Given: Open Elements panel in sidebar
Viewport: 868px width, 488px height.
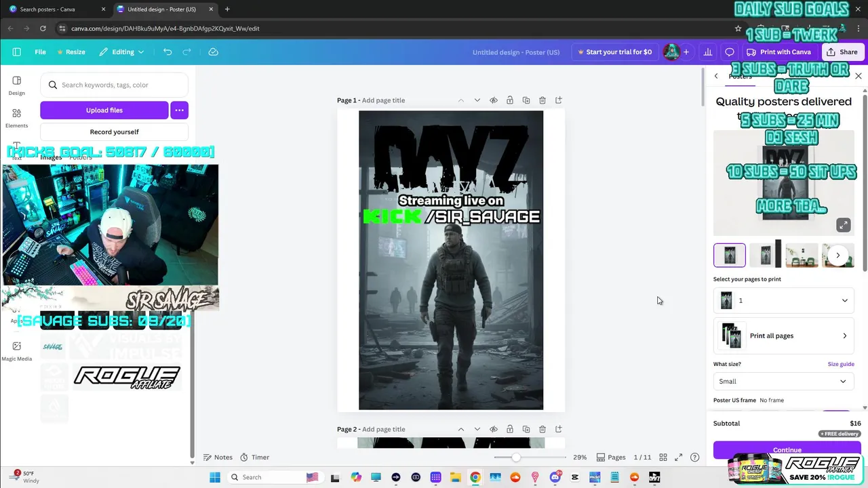Looking at the screenshot, I should (x=16, y=118).
